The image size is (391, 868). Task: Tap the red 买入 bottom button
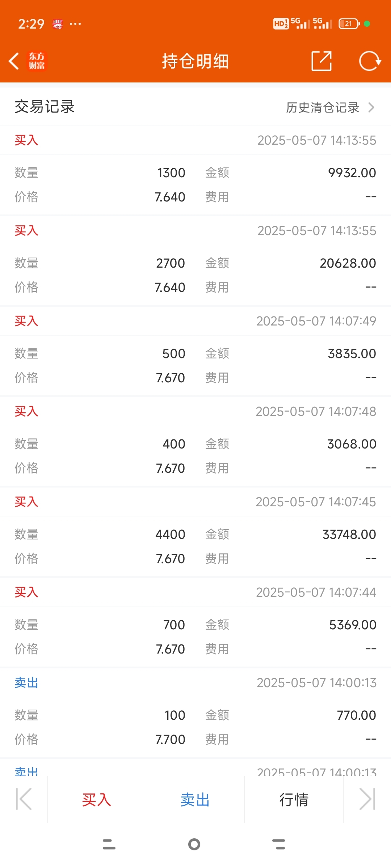pyautogui.click(x=97, y=799)
